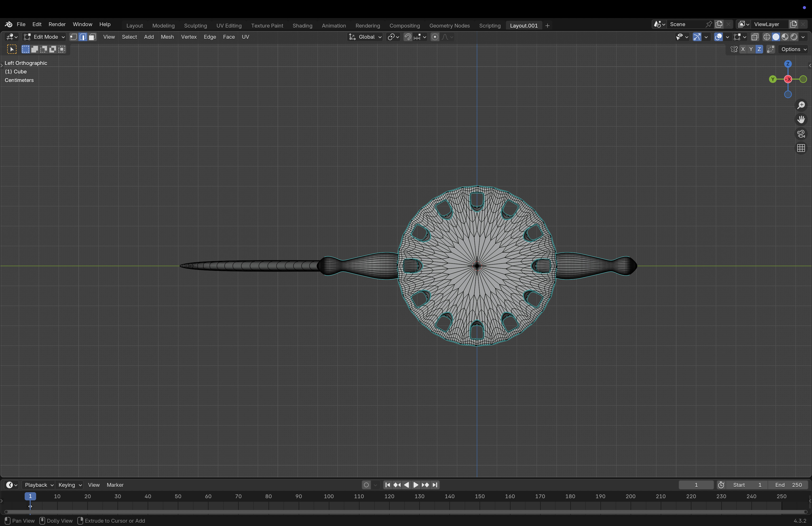Set selection mode to extend

35,49
